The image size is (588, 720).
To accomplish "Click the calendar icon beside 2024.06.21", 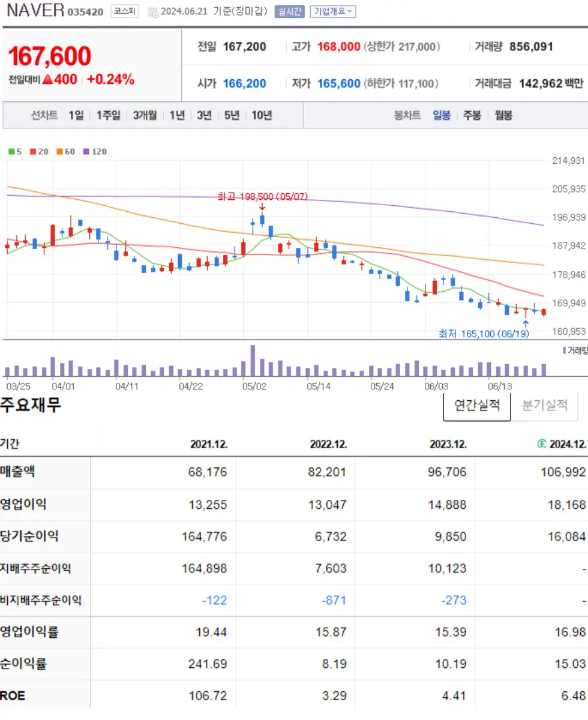I will (x=153, y=12).
